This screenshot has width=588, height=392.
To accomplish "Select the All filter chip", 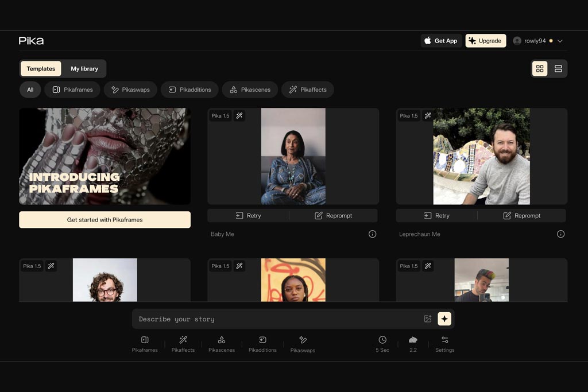I will click(x=30, y=90).
